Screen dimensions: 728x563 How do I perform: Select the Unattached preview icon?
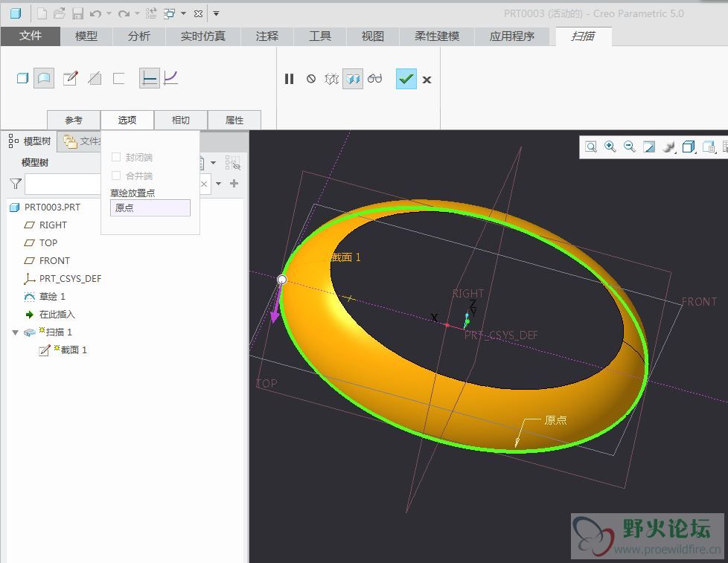(331, 79)
